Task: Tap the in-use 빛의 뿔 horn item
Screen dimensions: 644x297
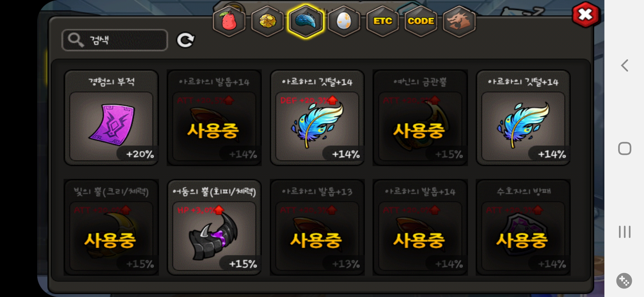Action: coord(111,227)
